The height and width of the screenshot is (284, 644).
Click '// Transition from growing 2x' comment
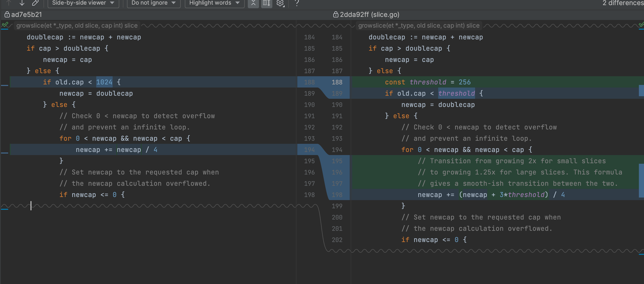click(x=512, y=161)
